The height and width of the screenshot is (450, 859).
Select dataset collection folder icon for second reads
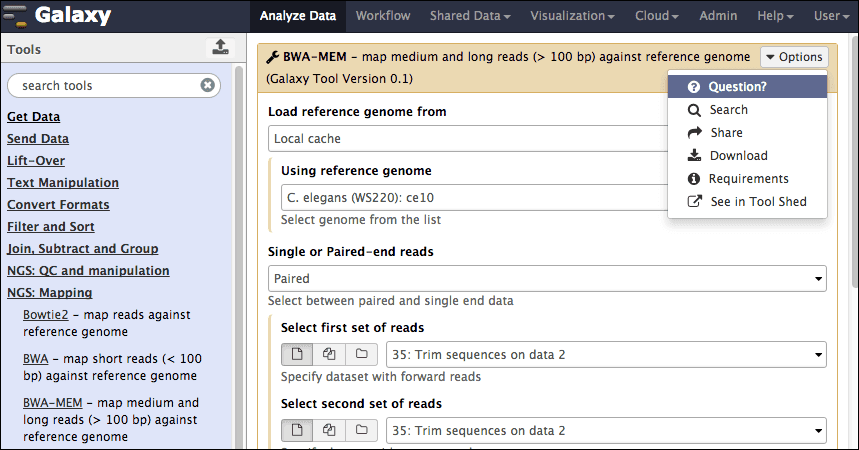pyautogui.click(x=362, y=431)
